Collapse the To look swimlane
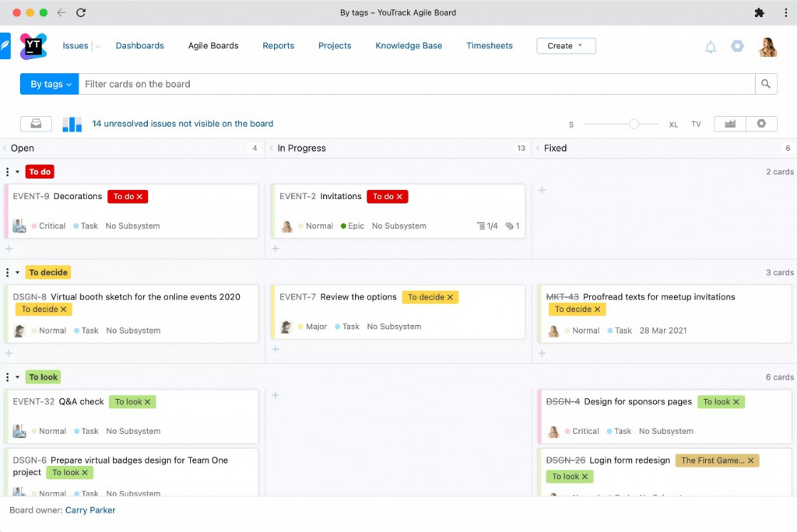 17,377
